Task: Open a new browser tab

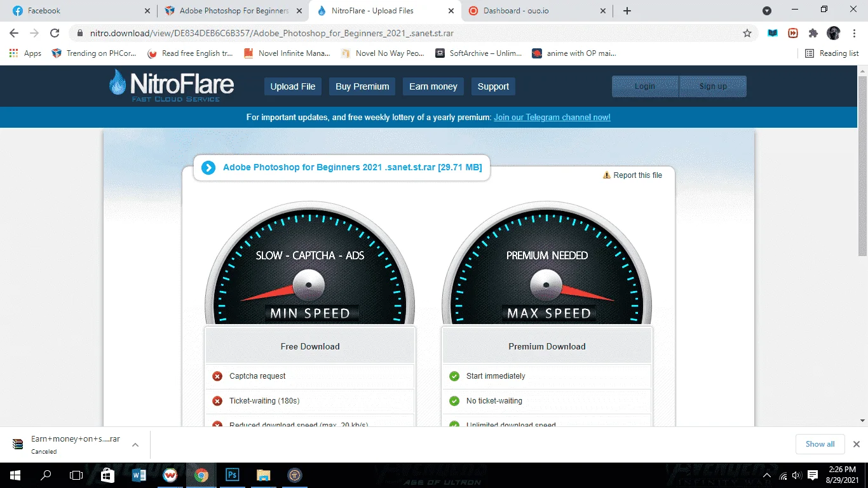Action: click(627, 11)
